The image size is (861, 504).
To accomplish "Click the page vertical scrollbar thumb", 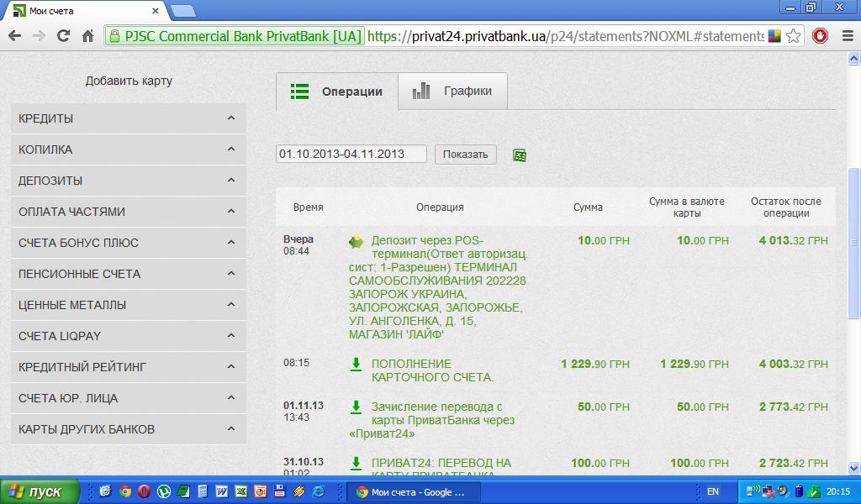I will click(854, 244).
